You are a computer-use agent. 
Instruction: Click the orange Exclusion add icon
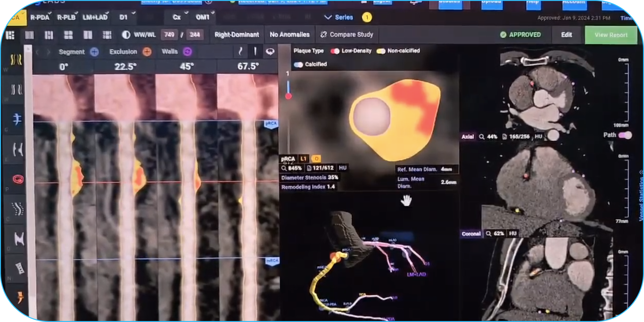coord(147,52)
